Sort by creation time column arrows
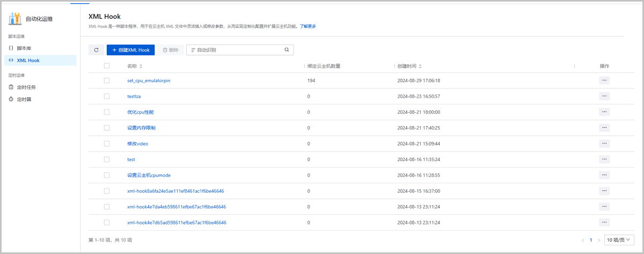The height and width of the screenshot is (254, 644). pyautogui.click(x=420, y=66)
